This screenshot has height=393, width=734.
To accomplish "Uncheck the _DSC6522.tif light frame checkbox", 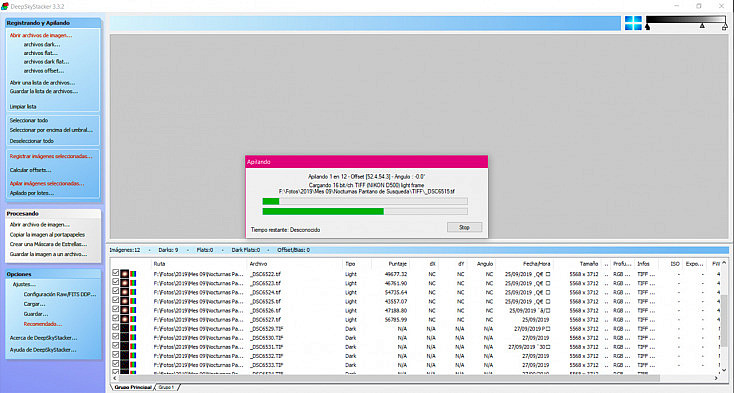I will [116, 273].
